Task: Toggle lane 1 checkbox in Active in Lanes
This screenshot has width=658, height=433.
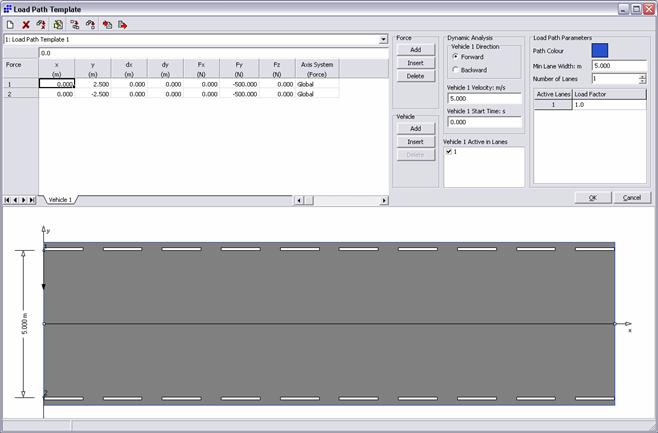Action: tap(449, 152)
